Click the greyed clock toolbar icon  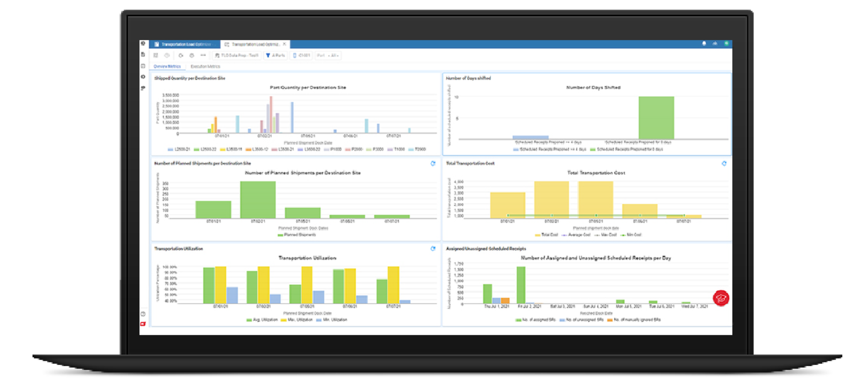point(167,56)
